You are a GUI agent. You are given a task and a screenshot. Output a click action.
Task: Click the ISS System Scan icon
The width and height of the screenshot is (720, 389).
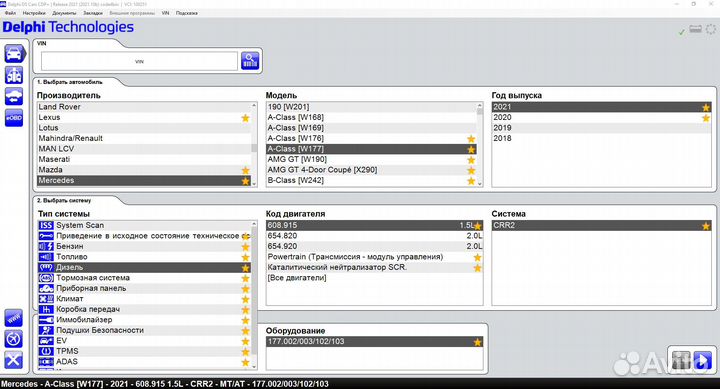[46, 225]
